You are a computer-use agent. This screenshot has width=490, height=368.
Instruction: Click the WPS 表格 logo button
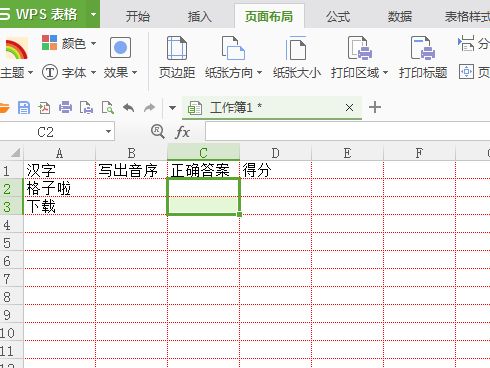pos(43,14)
